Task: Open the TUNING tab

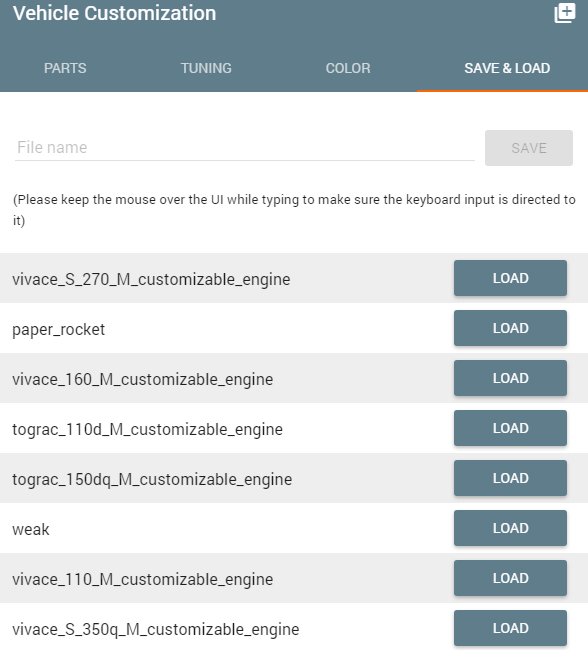Action: [x=206, y=68]
